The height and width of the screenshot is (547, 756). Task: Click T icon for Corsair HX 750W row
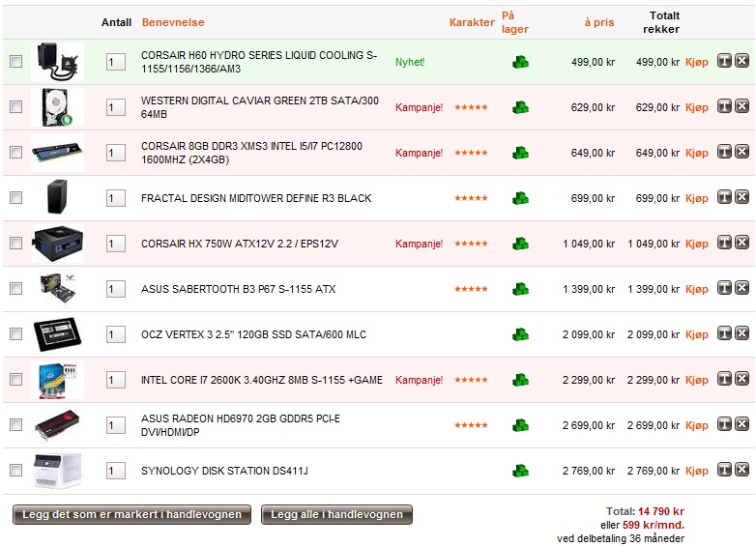tap(724, 243)
